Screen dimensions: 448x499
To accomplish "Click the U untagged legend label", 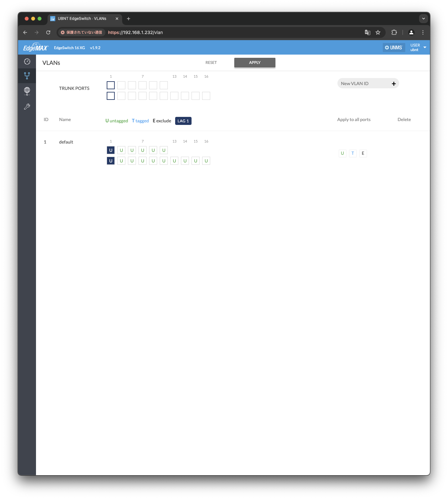I will coord(117,121).
